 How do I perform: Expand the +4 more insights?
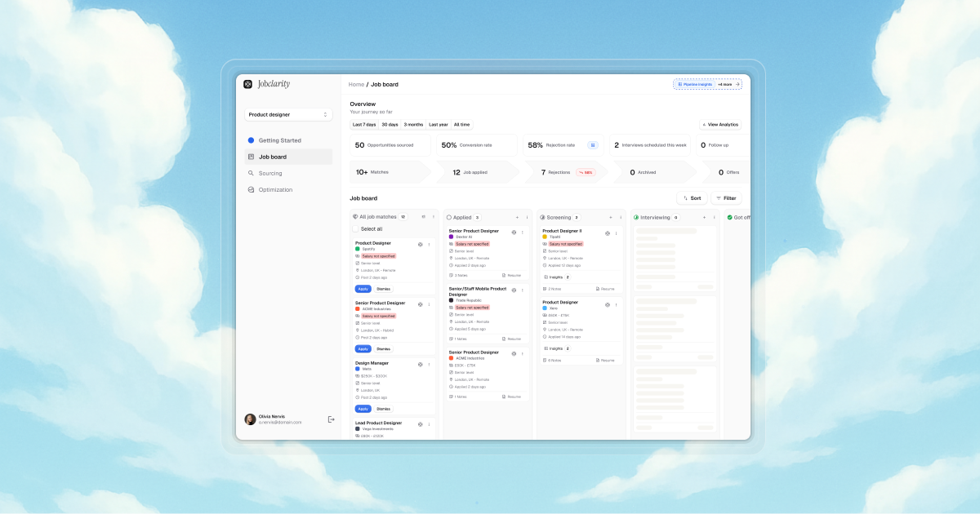point(724,84)
